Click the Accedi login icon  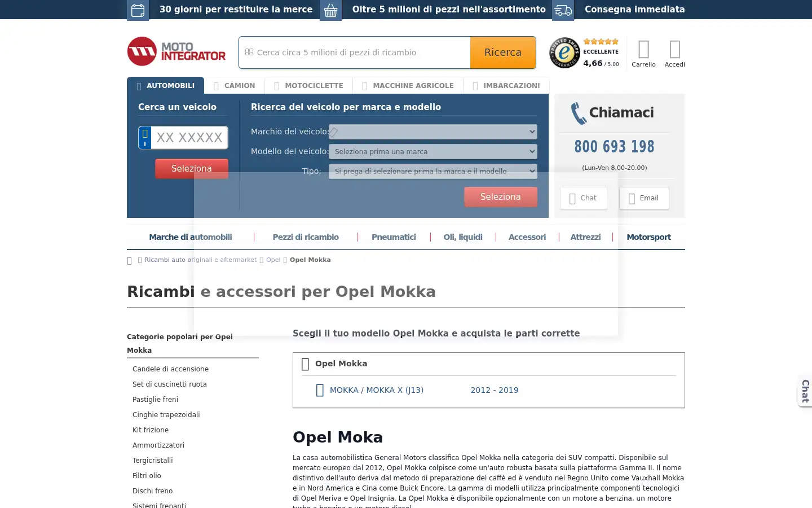[x=674, y=50]
